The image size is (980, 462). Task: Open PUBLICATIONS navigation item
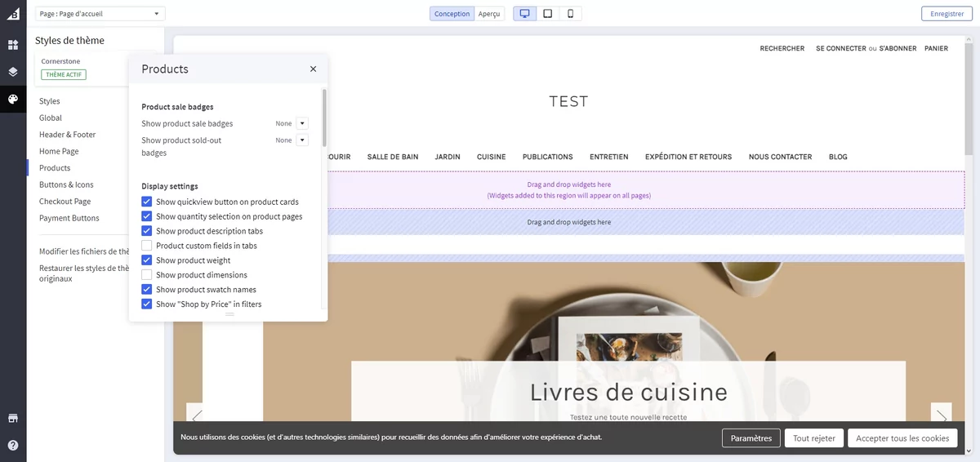[548, 157]
